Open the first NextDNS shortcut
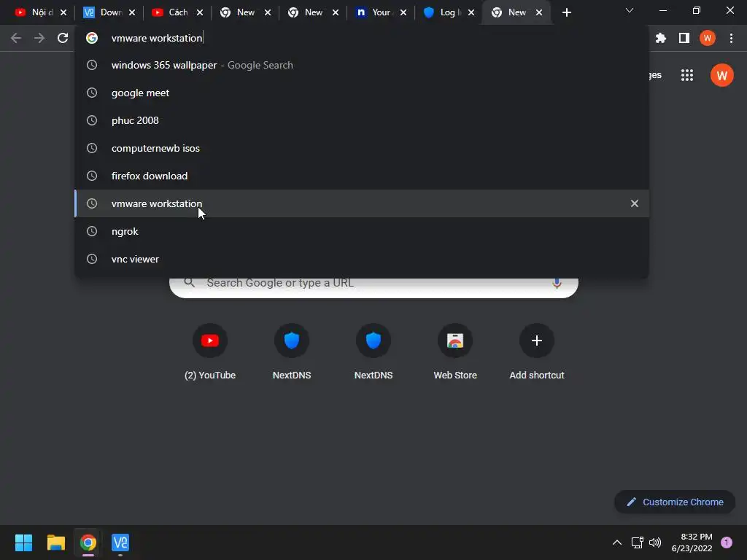Viewport: 747px width, 560px height. (292, 352)
